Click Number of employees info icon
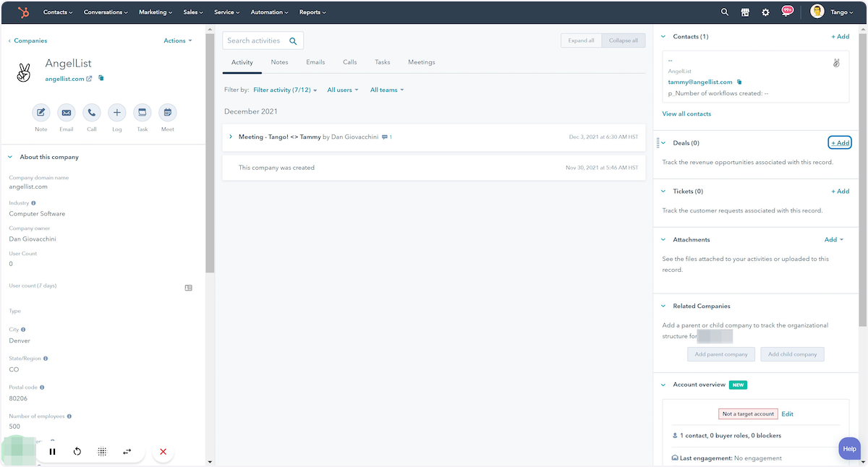 point(69,416)
